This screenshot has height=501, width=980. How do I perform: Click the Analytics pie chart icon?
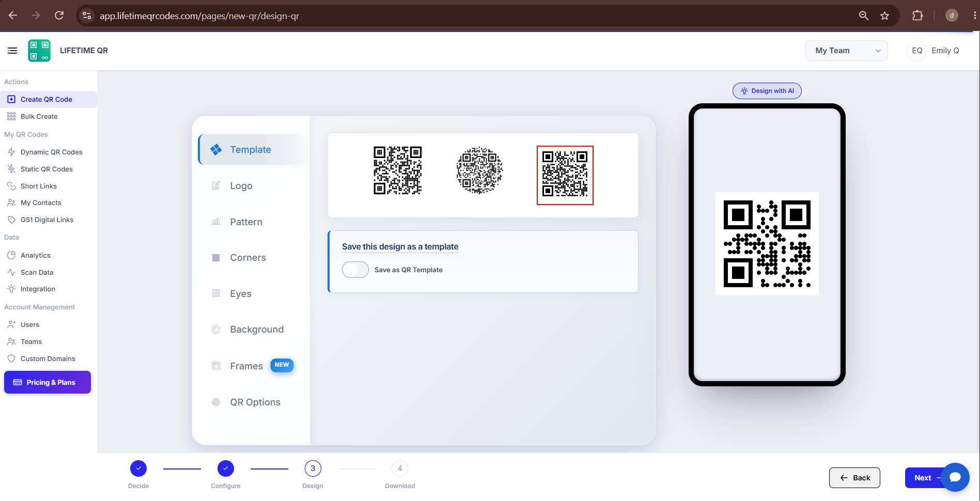(x=11, y=255)
